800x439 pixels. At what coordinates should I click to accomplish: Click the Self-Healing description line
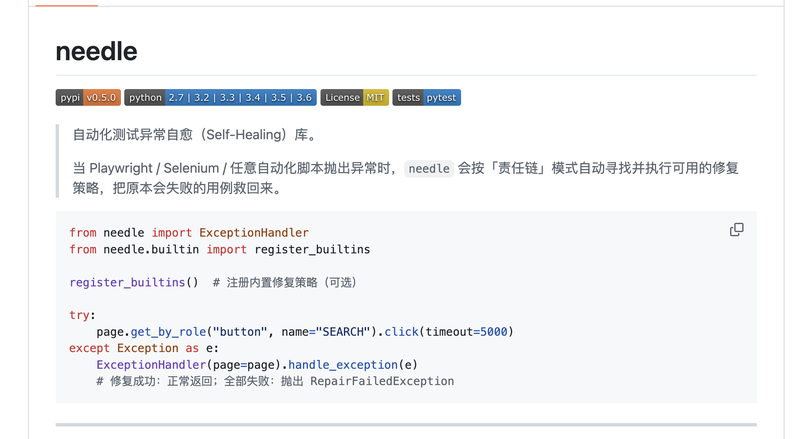tap(195, 135)
